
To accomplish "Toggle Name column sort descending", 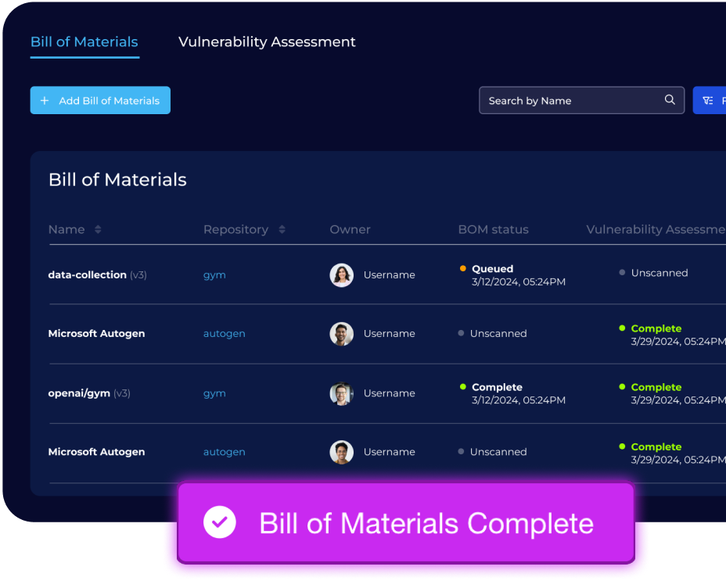I will (97, 232).
